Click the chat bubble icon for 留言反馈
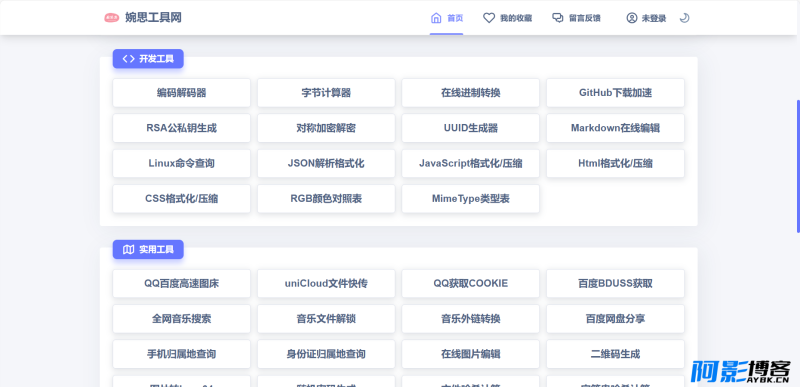The image size is (800, 387). click(558, 18)
